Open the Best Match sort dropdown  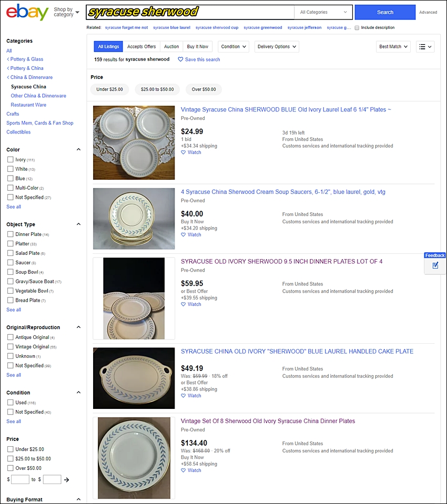393,47
